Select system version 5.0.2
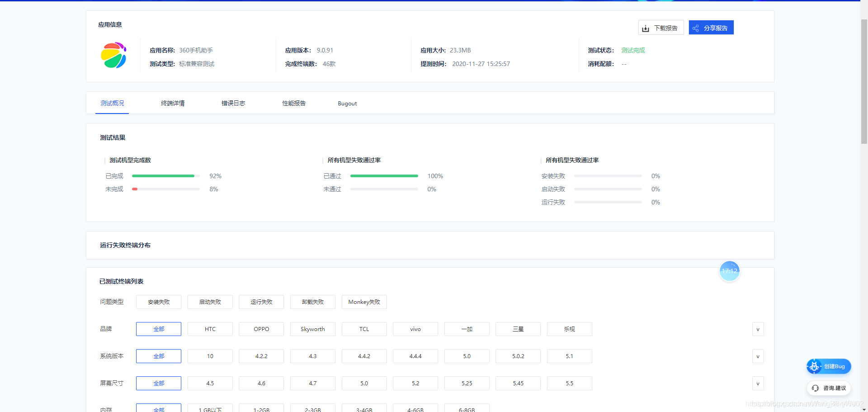Viewport: 868px width, 412px height. pos(518,356)
